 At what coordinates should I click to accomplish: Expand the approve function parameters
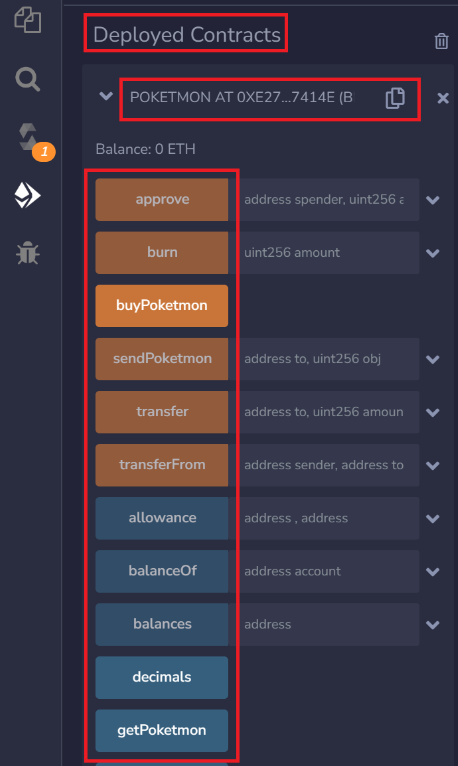click(x=433, y=200)
